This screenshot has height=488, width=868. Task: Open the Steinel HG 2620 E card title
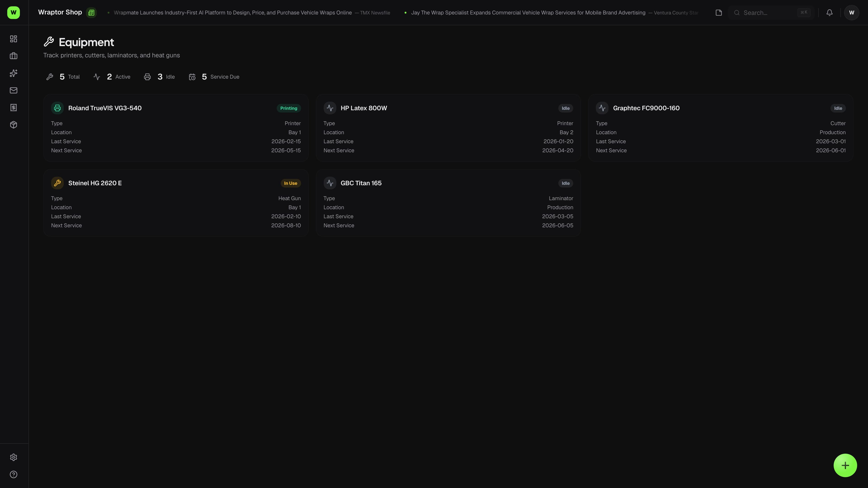pos(95,183)
